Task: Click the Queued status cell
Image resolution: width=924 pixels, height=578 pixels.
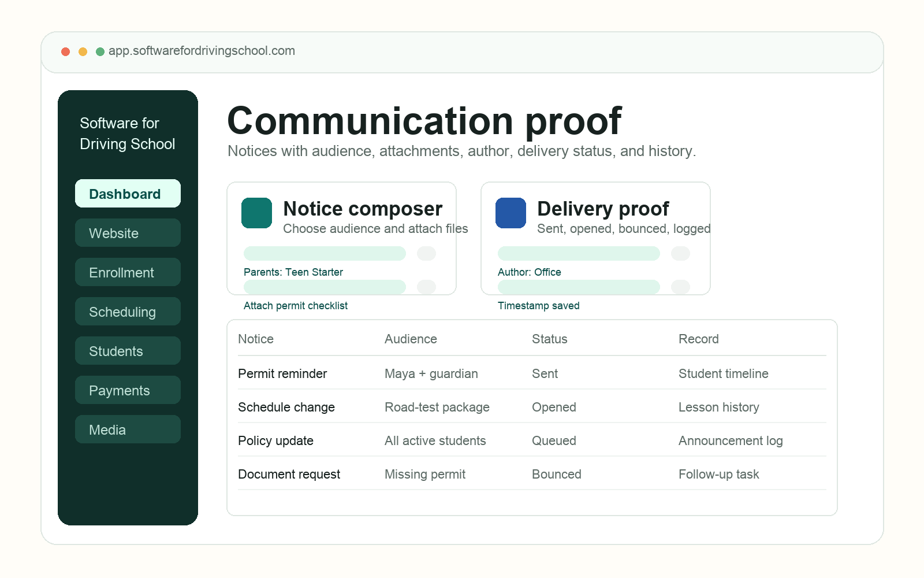Action: coord(554,441)
